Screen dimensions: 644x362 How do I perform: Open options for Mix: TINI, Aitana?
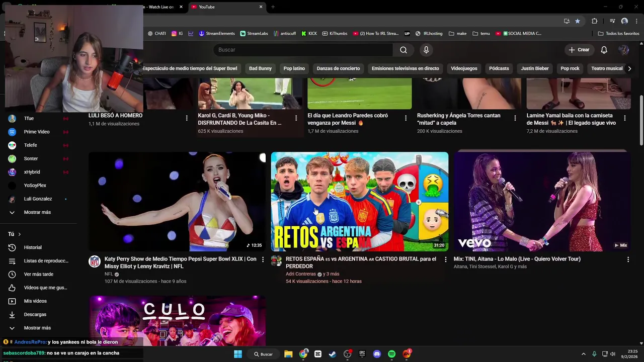pyautogui.click(x=628, y=259)
